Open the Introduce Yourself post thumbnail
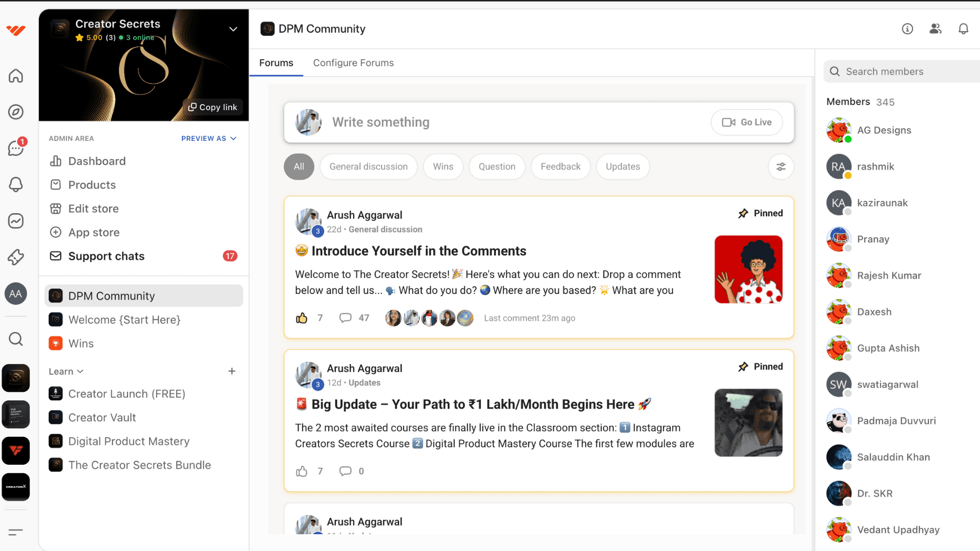 point(748,269)
